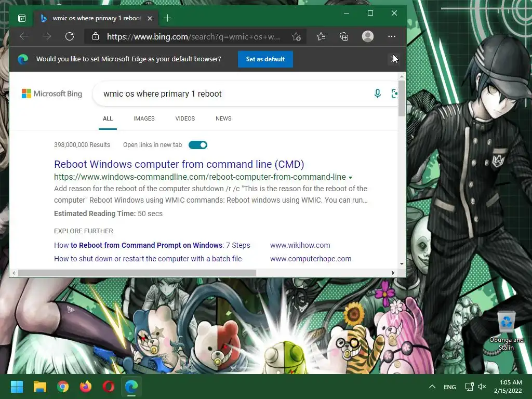Viewport: 532px width, 399px height.
Task: Dismiss the default browser prompt bar
Action: pyautogui.click(x=394, y=59)
